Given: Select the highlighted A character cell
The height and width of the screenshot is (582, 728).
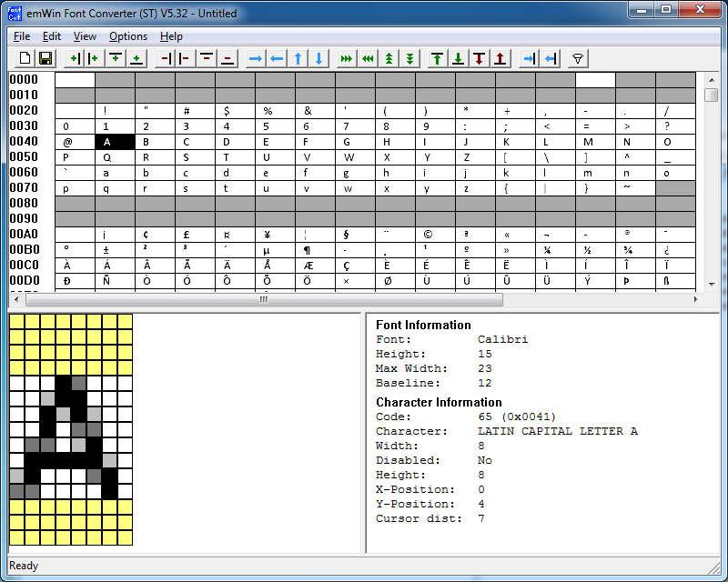Looking at the screenshot, I should [x=115, y=142].
